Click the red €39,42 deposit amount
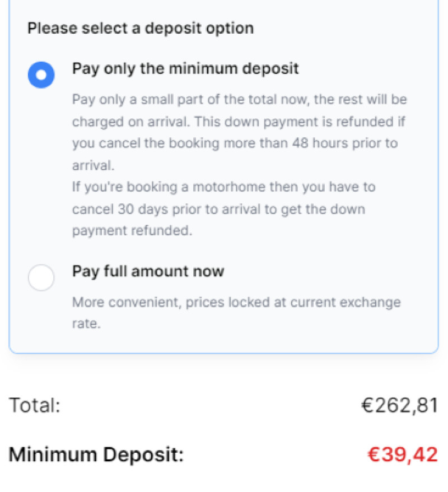Screen dimensions: 448x492 click(402, 454)
